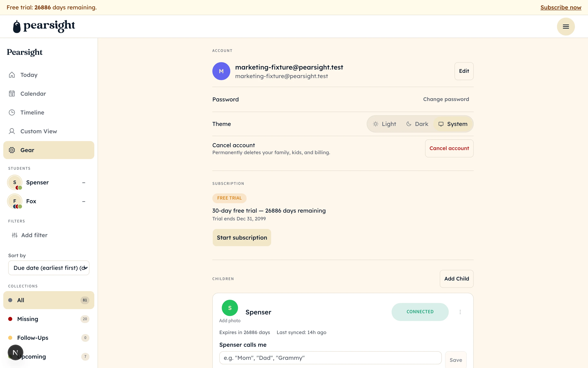The image size is (588, 368).
Task: Collapse Fox with the dash toggle
Action: click(x=84, y=202)
